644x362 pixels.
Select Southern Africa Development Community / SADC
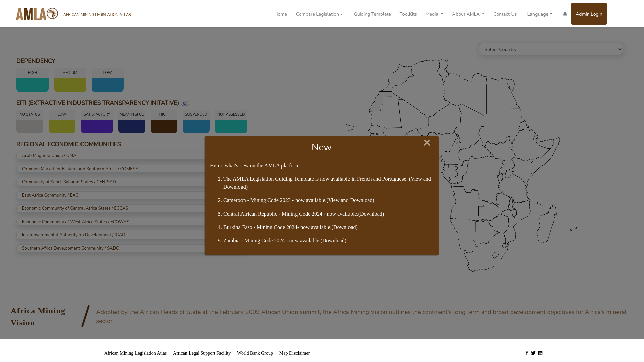coord(111,248)
